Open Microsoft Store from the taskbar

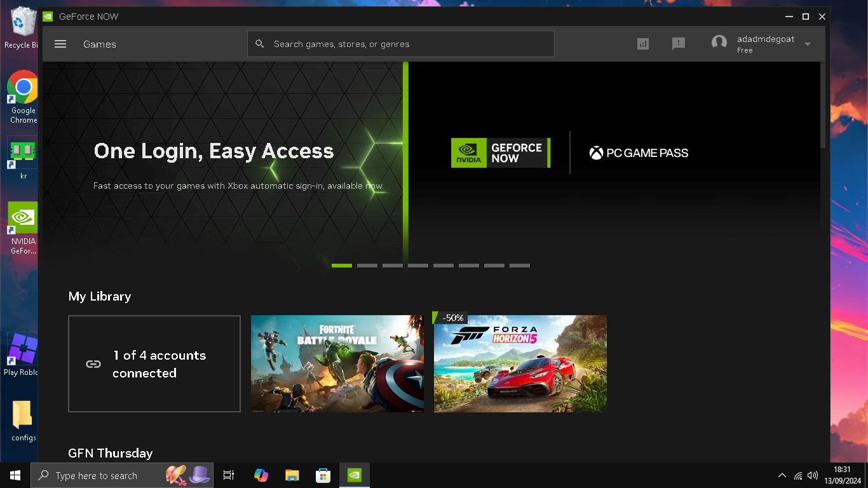click(323, 475)
